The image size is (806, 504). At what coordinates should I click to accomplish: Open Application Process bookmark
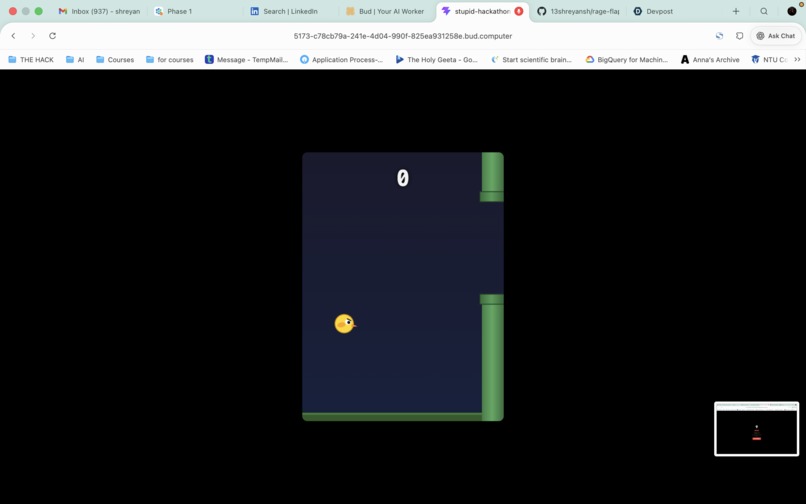[341, 60]
